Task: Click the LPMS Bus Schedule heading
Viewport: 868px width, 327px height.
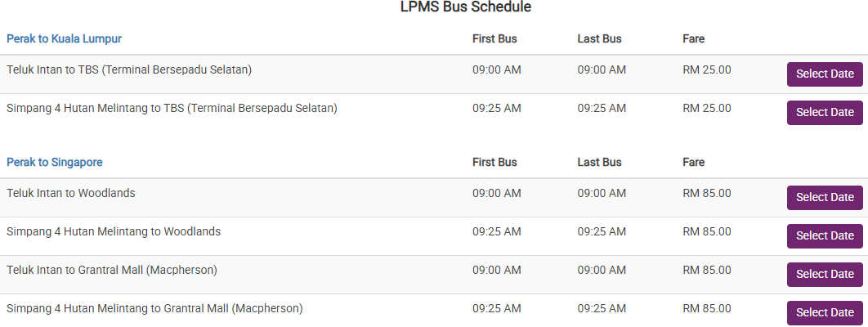Action: click(466, 7)
